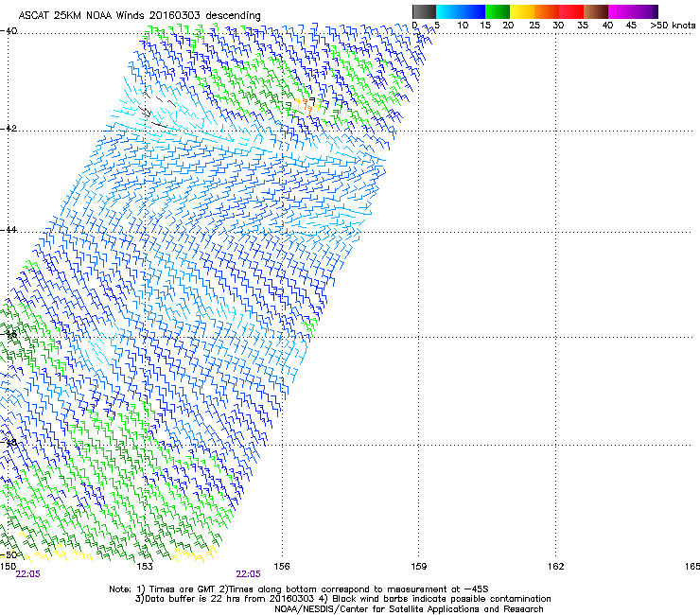Click the '25' label on the legend

[534, 26]
